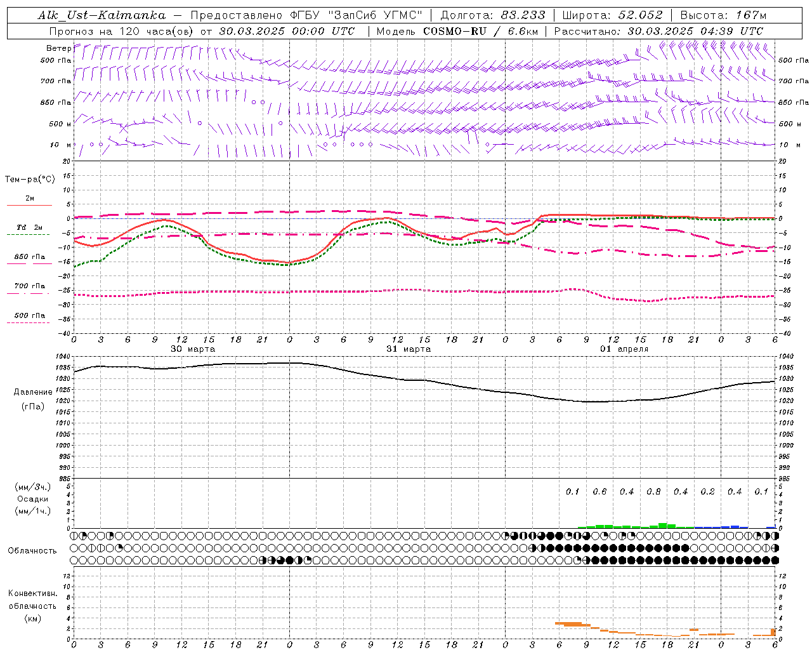Click the Ветер wind panel label
Screen dimensions: 812x650
[59, 48]
